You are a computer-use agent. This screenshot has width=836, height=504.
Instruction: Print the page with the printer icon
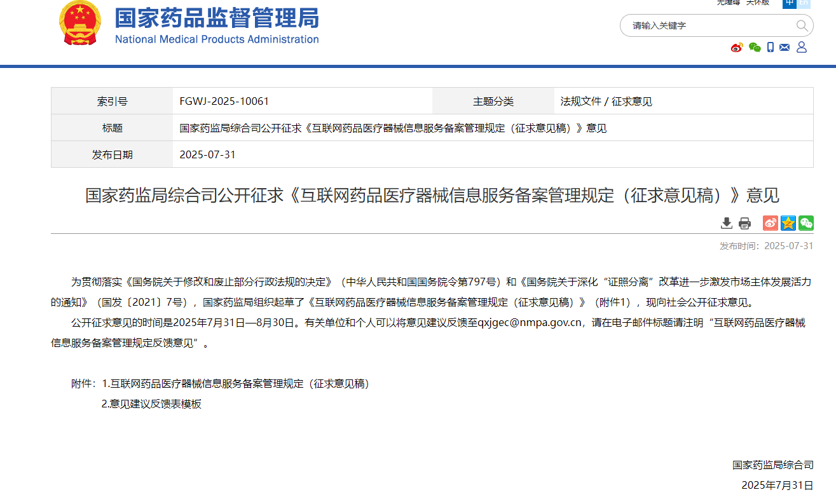pos(744,223)
